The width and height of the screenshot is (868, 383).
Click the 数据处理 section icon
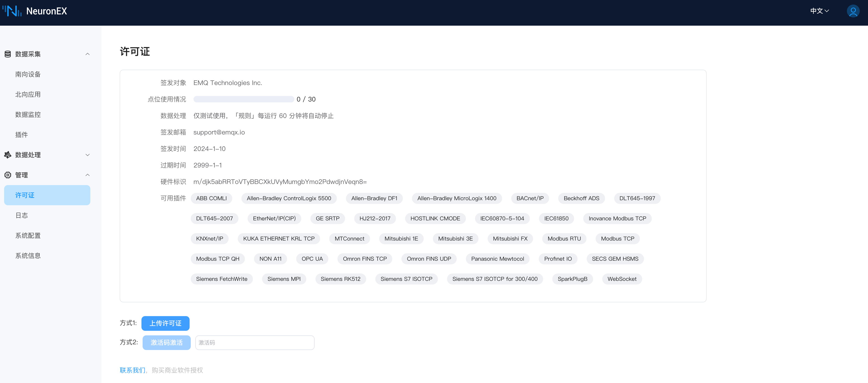point(8,155)
